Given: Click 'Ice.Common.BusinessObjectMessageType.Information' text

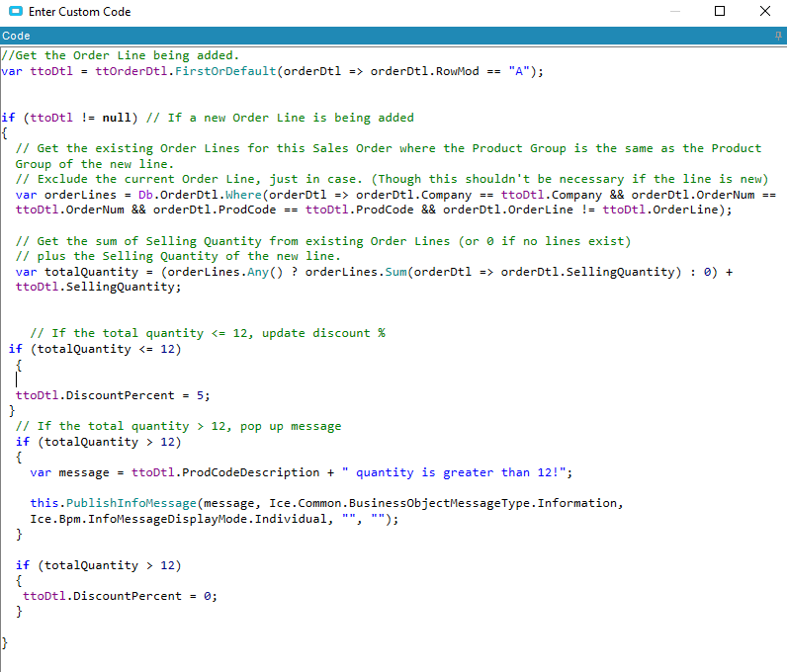Looking at the screenshot, I should pos(443,503).
